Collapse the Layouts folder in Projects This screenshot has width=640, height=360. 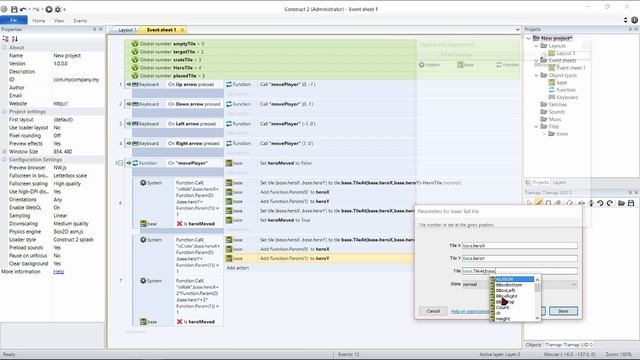536,46
